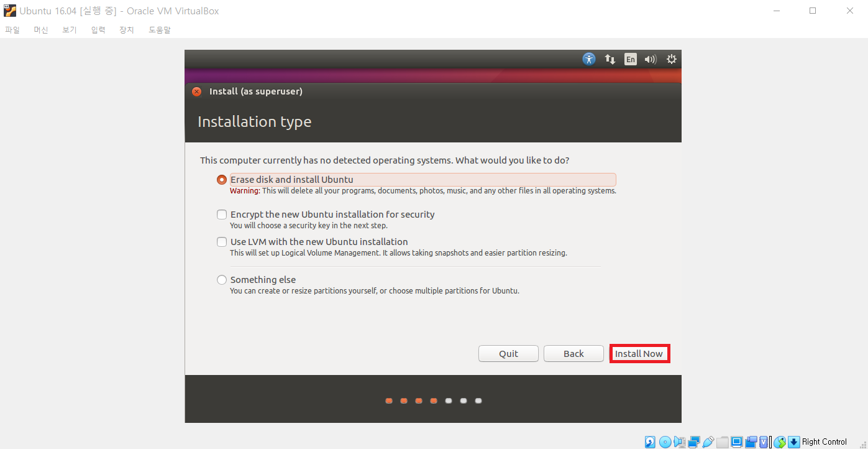Click the VirtualBox network adapters icon
The image size is (868, 449).
693,442
